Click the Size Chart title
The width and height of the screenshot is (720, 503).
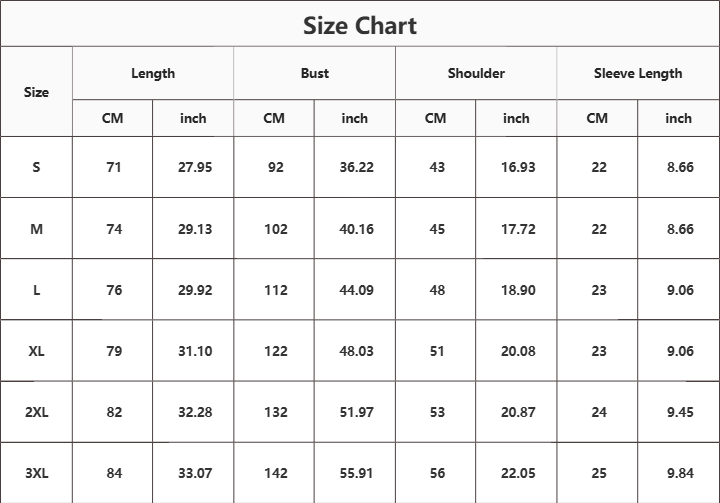(x=360, y=26)
